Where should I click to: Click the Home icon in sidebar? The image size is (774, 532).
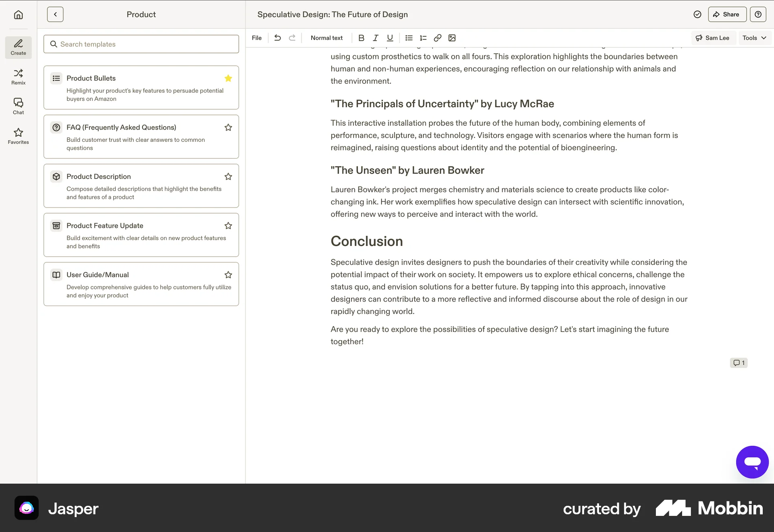[18, 15]
